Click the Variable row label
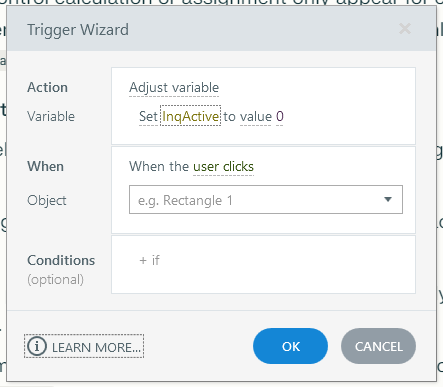This screenshot has width=443, height=387. (x=51, y=116)
